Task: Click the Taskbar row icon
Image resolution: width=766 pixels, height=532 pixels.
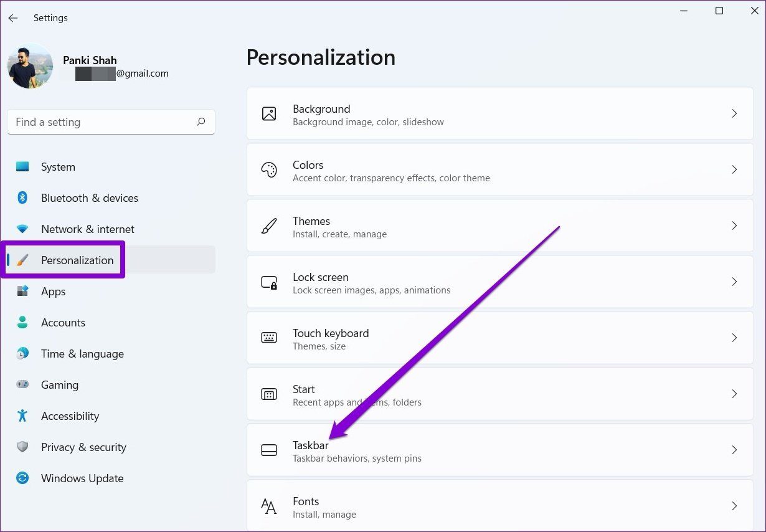Action: click(269, 450)
